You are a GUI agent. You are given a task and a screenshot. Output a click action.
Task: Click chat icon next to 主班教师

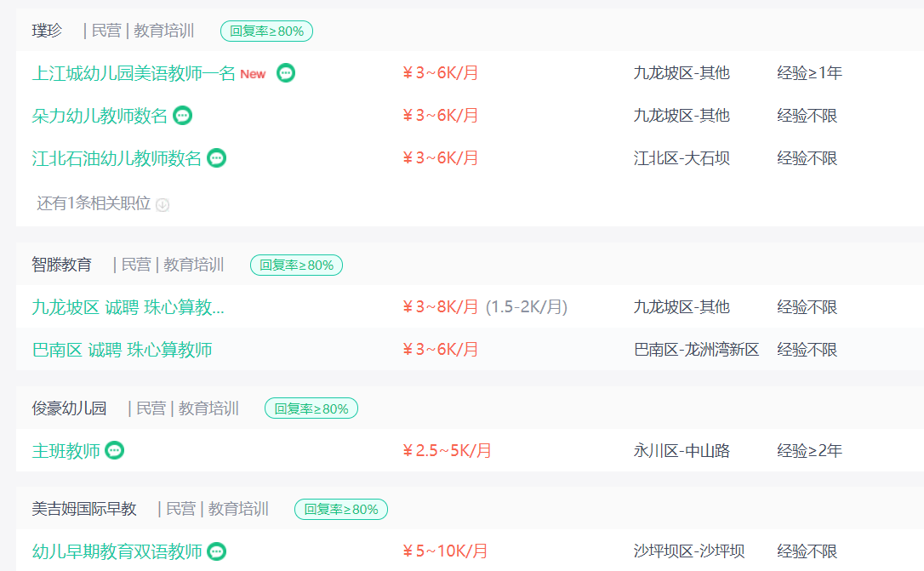[114, 451]
